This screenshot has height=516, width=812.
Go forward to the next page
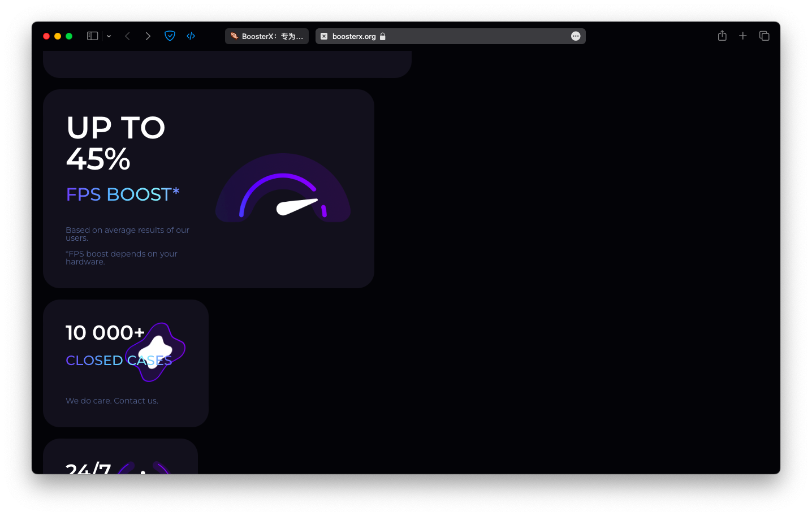148,36
